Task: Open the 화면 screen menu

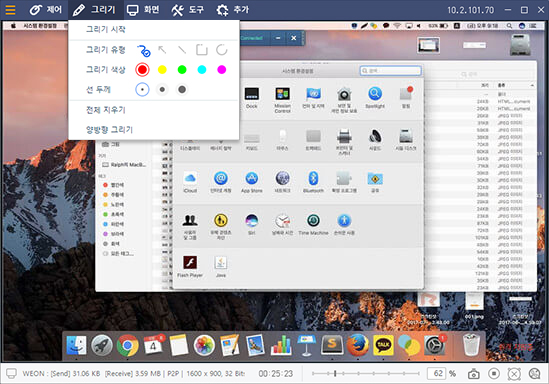Action: click(143, 10)
